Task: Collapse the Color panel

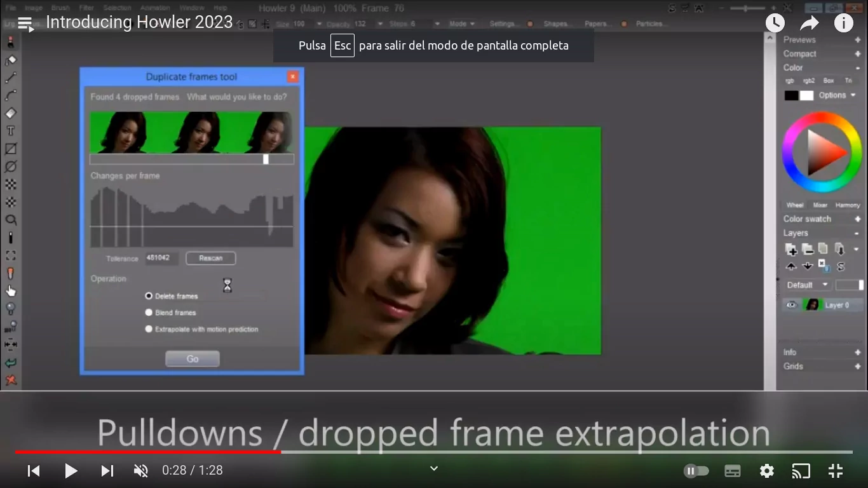Action: pos(857,68)
